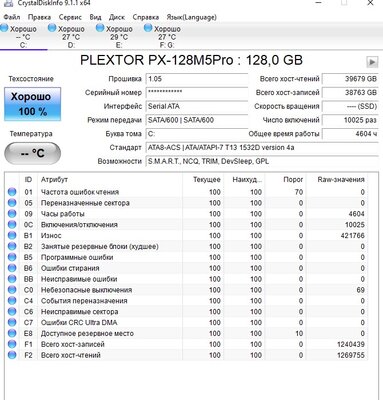
Task: Open the Язык(Language) menu
Action: tap(191, 17)
